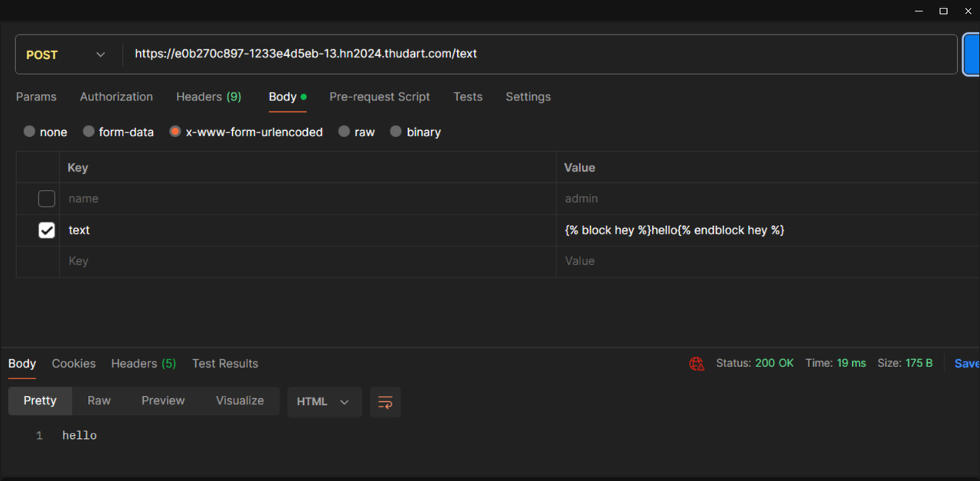Viewport: 980px width, 481px height.
Task: Open the Pre-request Script tab
Action: coord(379,97)
